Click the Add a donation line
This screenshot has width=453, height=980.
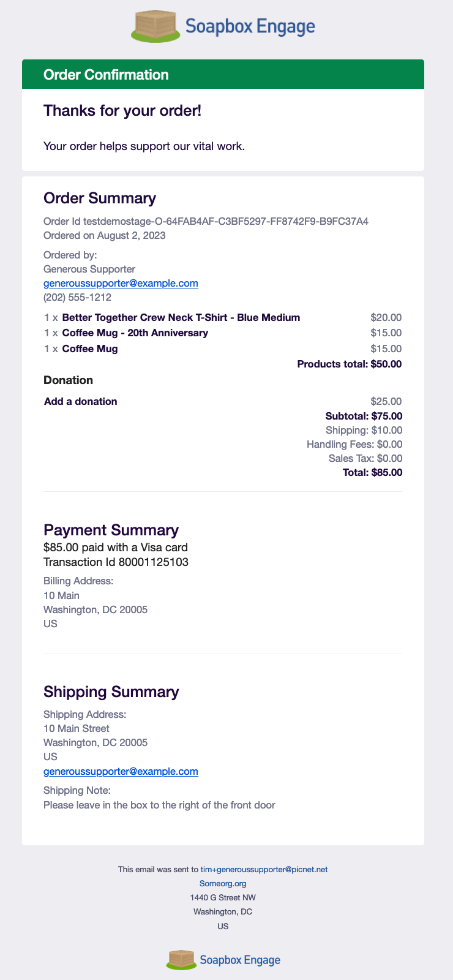[x=80, y=401]
